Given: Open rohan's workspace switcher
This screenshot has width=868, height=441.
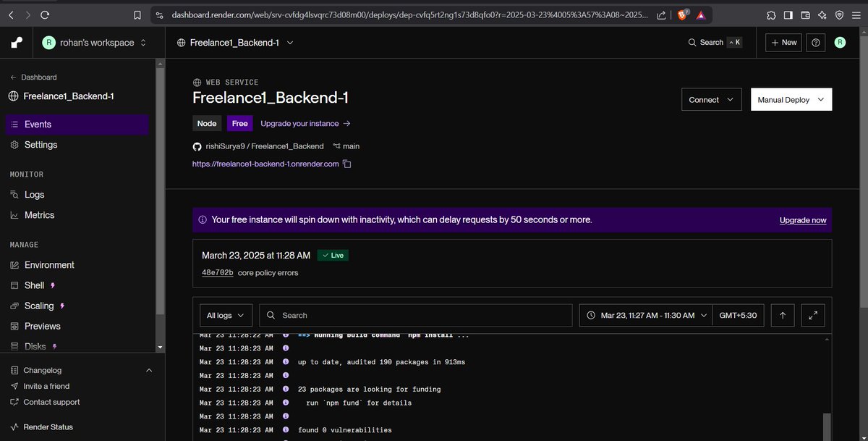Looking at the screenshot, I should point(93,43).
